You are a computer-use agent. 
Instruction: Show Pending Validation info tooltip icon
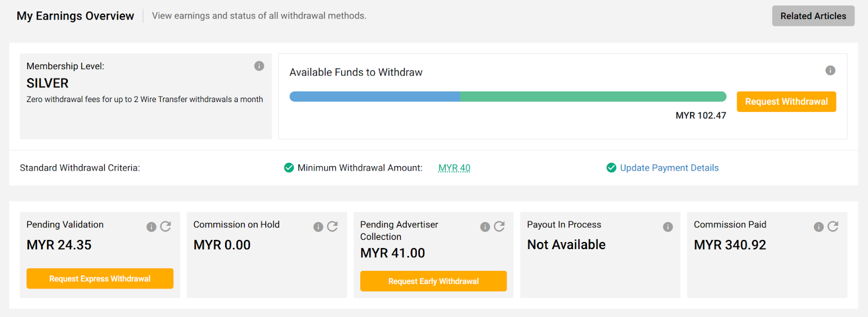[151, 227]
